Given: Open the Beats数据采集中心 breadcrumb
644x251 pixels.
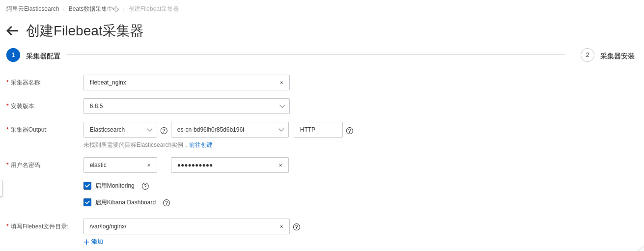Looking at the screenshot, I should coord(94,9).
